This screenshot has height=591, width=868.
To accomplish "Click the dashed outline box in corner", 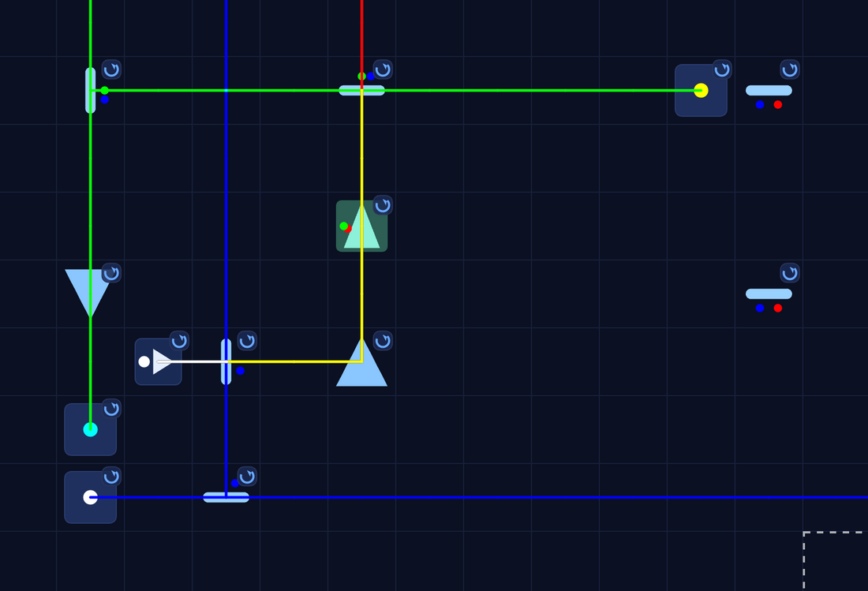I will [x=836, y=561].
